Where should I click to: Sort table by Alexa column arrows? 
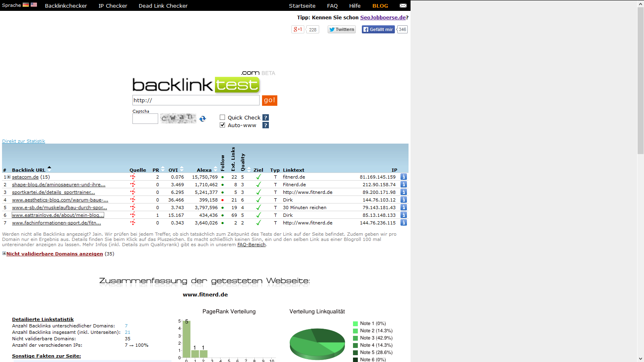pyautogui.click(x=215, y=169)
